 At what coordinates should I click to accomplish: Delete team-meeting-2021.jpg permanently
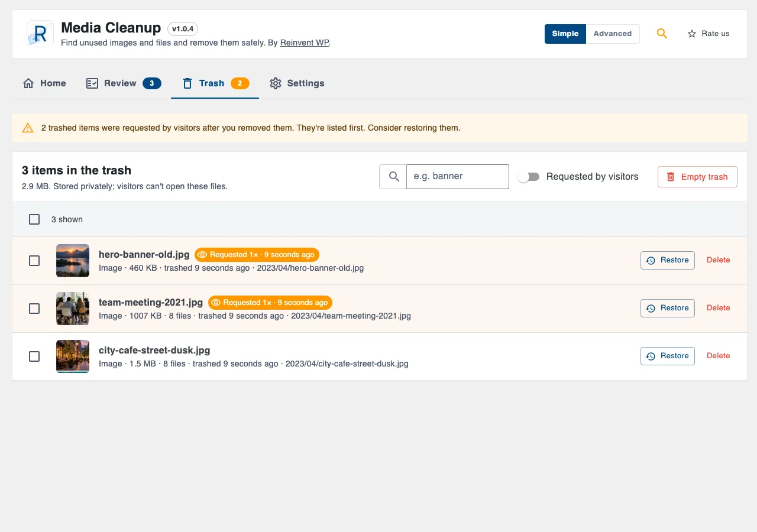[x=719, y=308]
